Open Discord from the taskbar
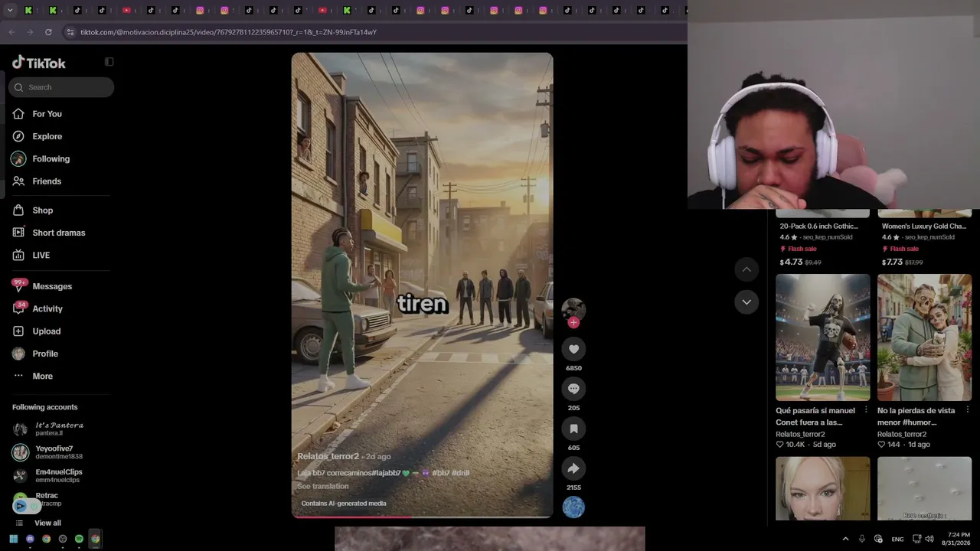This screenshot has width=980, height=551. (30, 539)
